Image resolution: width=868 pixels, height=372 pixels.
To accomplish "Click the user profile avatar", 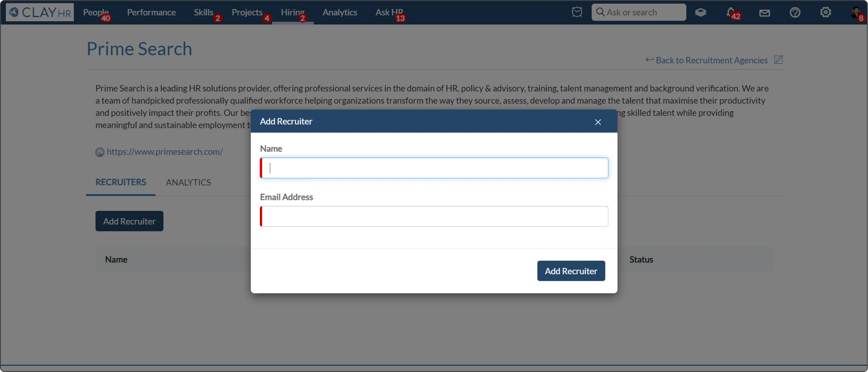I will (x=855, y=12).
